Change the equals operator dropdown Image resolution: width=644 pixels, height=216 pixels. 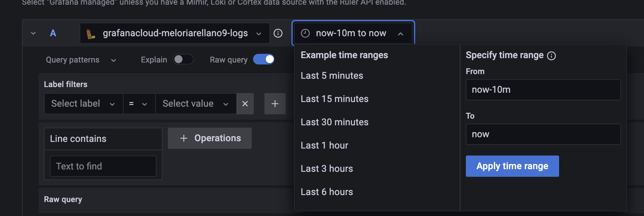click(x=139, y=104)
